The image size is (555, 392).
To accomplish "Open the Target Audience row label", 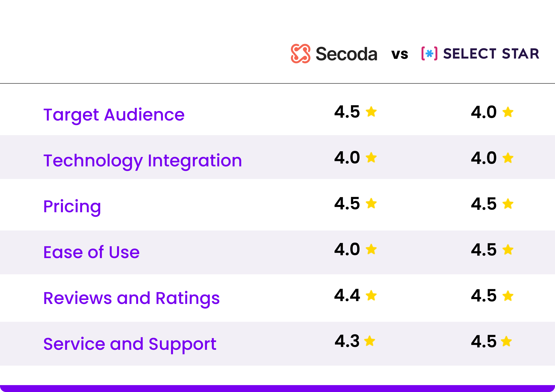I will pos(114,115).
